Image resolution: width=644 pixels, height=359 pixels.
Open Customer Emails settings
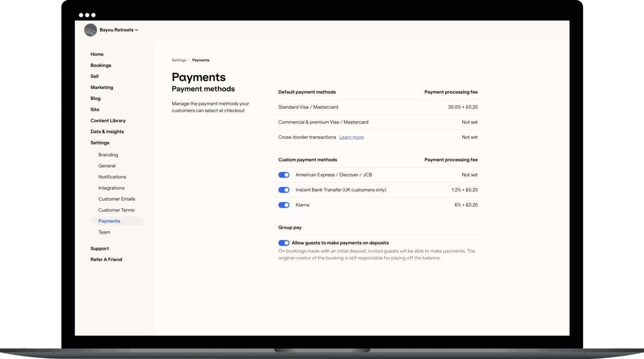tap(117, 199)
